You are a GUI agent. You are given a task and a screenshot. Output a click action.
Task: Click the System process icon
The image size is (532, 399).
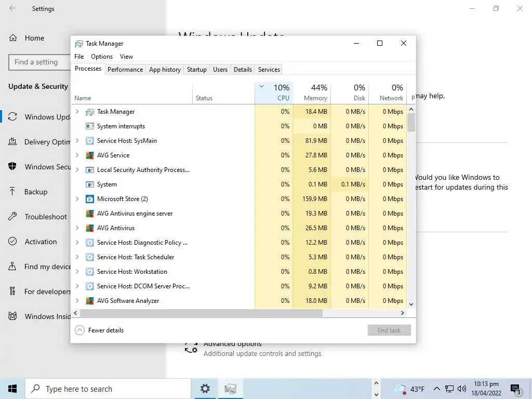click(x=89, y=184)
